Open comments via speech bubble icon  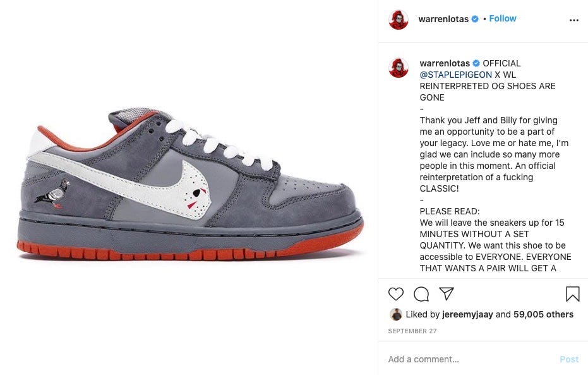[421, 294]
